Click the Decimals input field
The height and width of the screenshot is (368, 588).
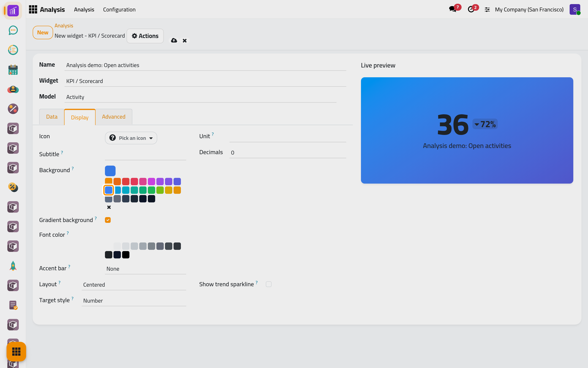click(288, 153)
